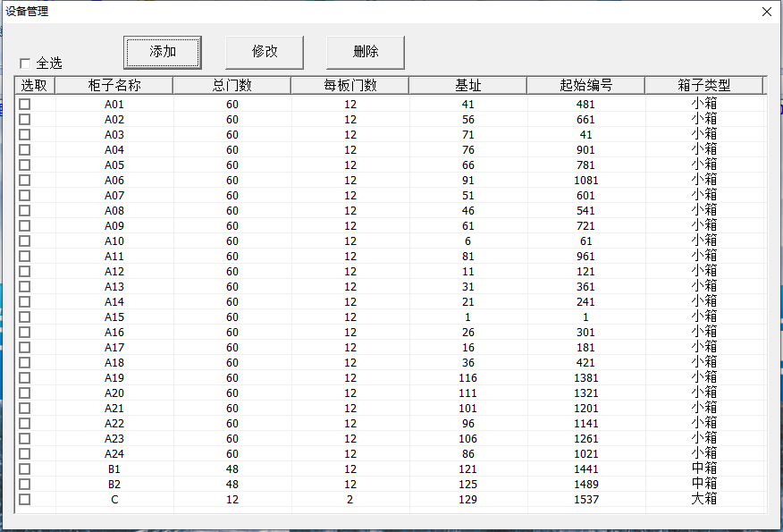Click starting number 1381

585,378
